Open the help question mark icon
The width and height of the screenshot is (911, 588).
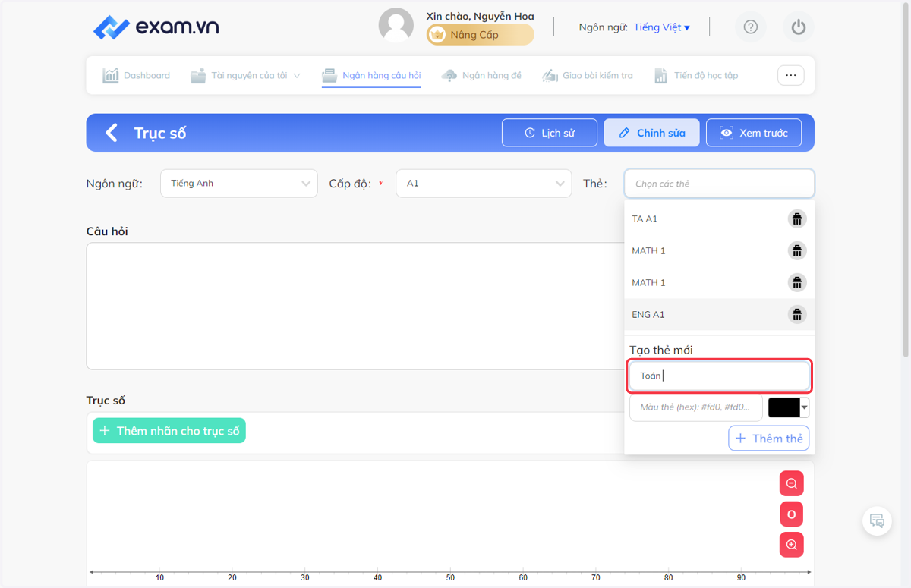pyautogui.click(x=751, y=27)
